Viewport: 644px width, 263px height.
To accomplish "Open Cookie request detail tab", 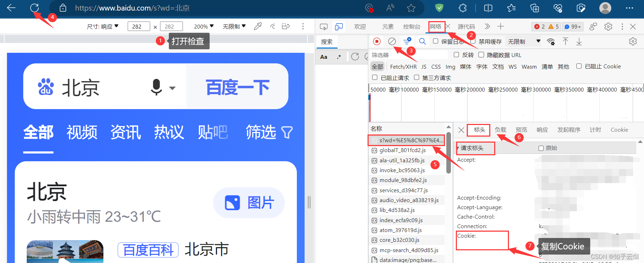I will coord(619,130).
